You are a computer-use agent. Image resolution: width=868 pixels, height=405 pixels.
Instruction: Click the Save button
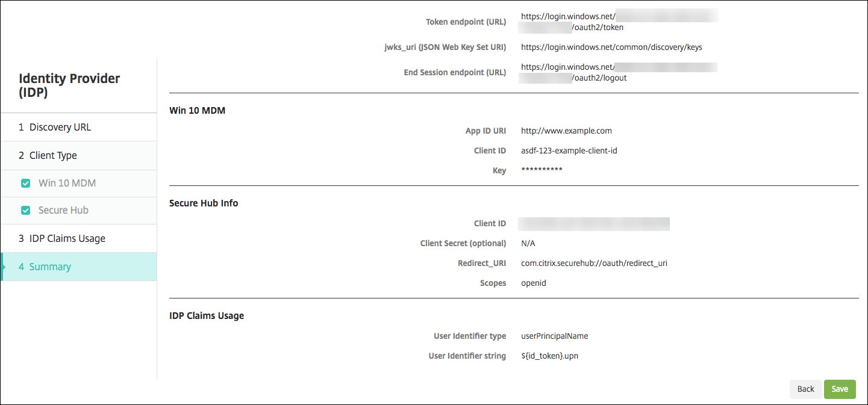coord(840,389)
